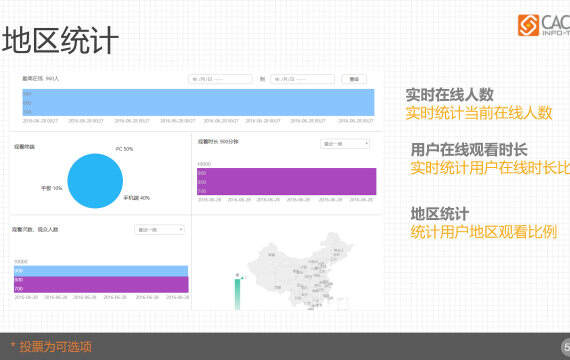Click the start date field's picker
Image resolution: width=570 pixels, height=360 pixels.
pos(220,79)
